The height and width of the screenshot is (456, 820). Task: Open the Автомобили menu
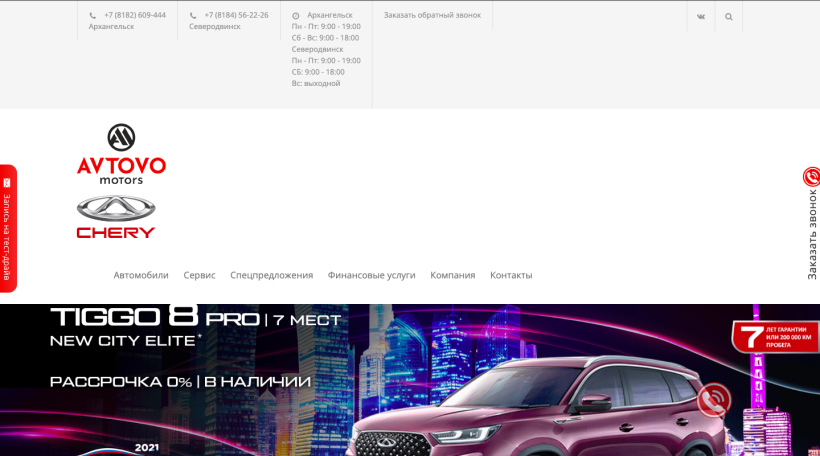click(141, 275)
